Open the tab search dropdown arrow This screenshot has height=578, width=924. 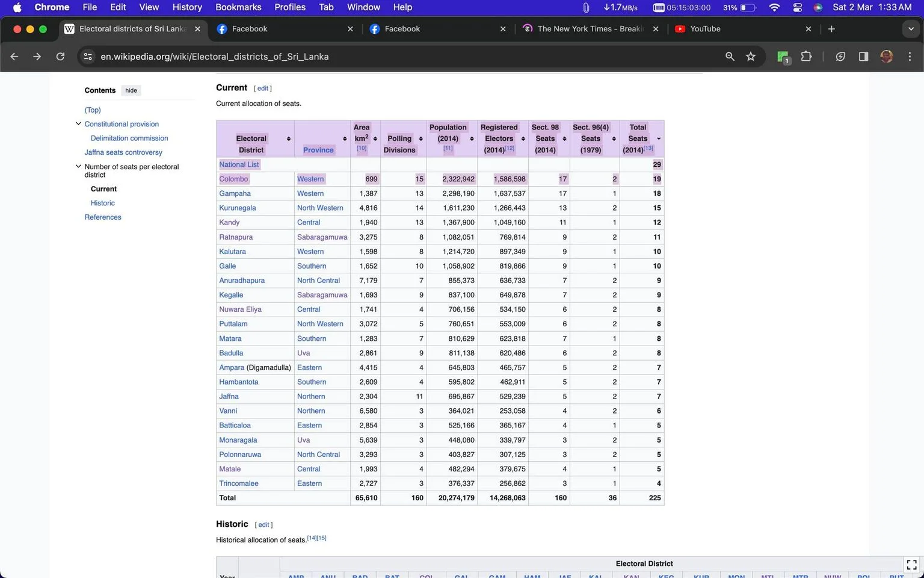(x=910, y=29)
